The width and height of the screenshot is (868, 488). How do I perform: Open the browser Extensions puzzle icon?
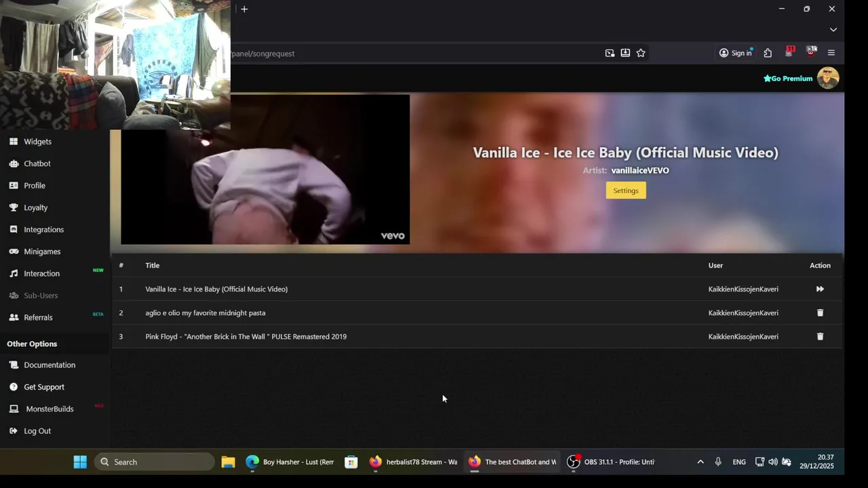pyautogui.click(x=768, y=53)
